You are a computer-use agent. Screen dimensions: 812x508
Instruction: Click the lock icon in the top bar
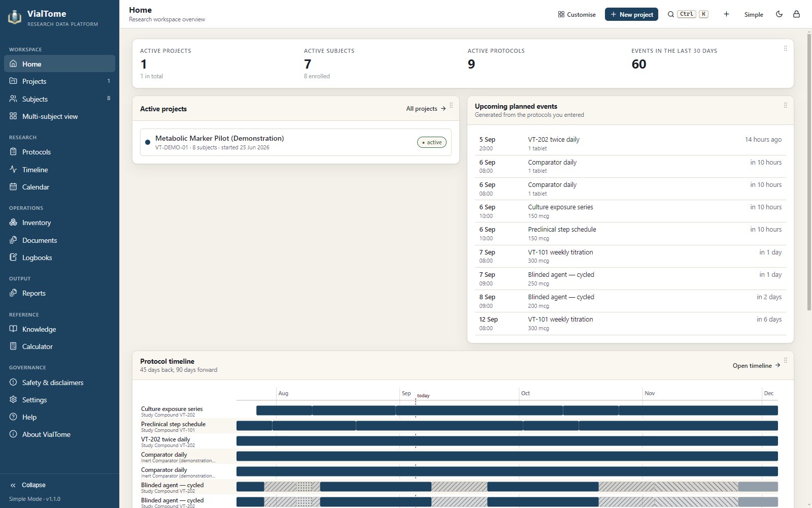point(796,14)
